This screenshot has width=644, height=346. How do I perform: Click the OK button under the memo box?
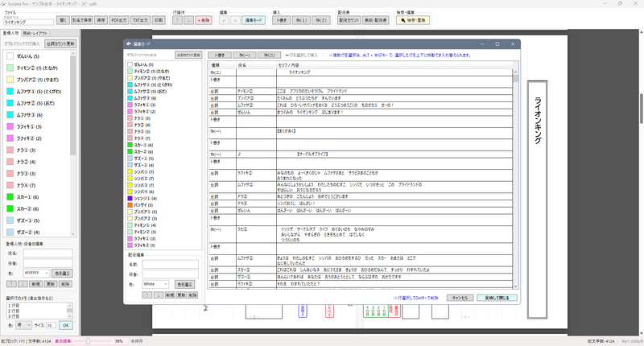pyautogui.click(x=66, y=325)
